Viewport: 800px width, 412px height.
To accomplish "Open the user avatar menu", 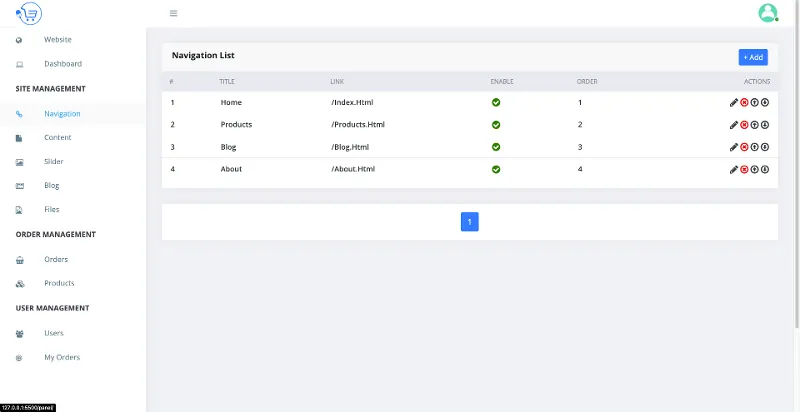I will (x=767, y=13).
